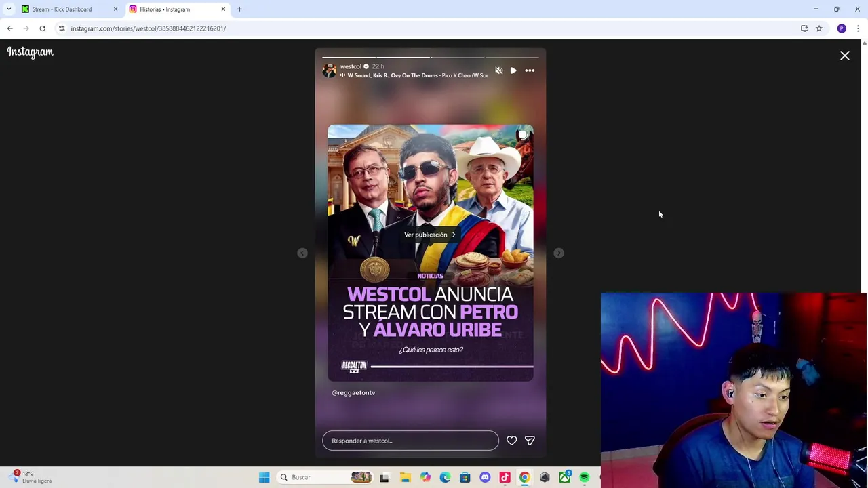View site information icon
The width and height of the screenshot is (868, 488).
62,28
